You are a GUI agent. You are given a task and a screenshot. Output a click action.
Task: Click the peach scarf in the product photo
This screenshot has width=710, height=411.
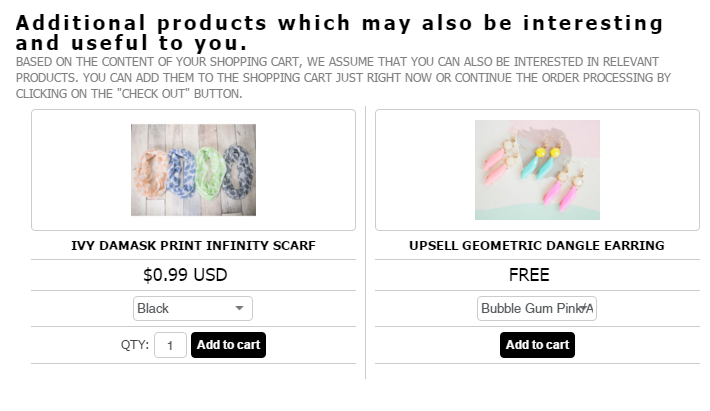pos(152,173)
